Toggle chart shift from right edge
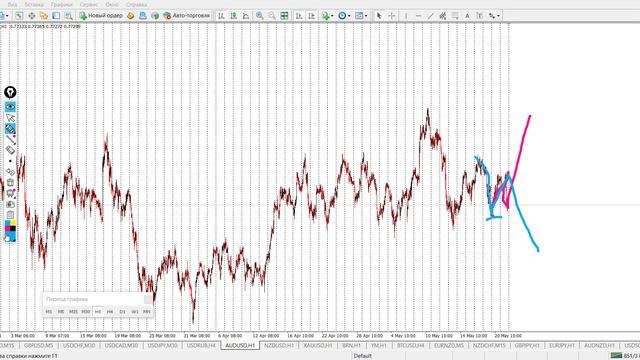The width and height of the screenshot is (640, 360). 311,16
